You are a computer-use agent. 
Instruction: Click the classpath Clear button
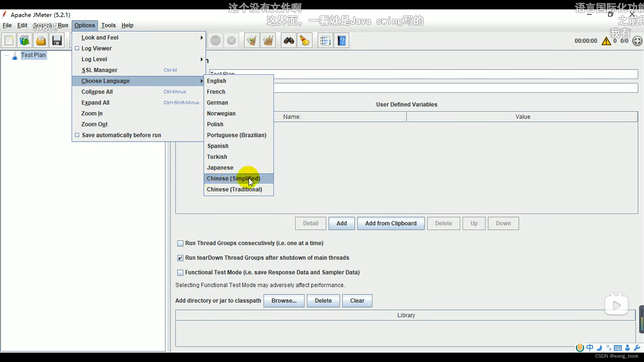pos(357,301)
